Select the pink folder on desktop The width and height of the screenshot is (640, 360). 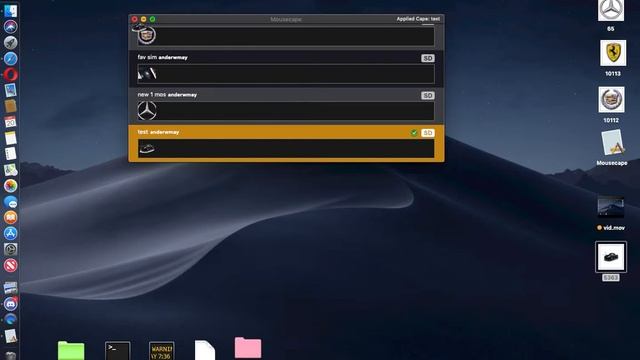(248, 348)
